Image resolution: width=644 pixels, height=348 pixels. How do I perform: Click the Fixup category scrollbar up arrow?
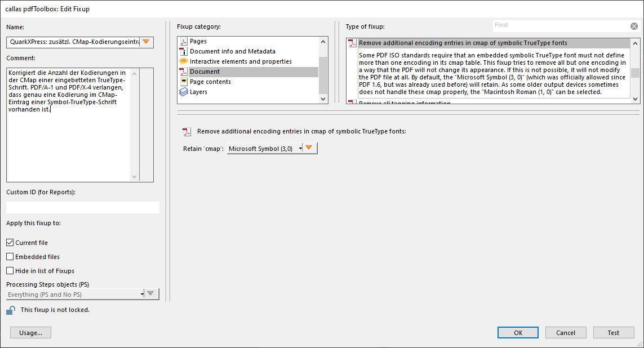[323, 42]
